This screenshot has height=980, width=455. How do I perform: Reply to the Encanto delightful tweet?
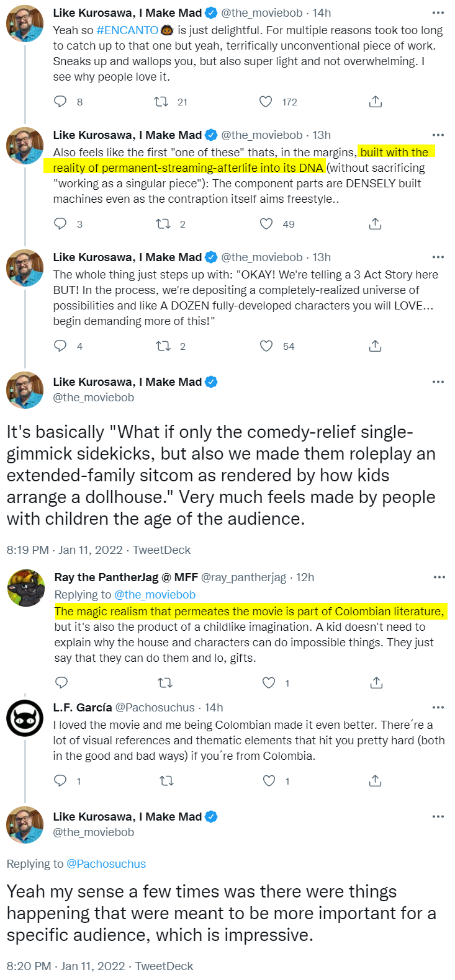point(60,102)
